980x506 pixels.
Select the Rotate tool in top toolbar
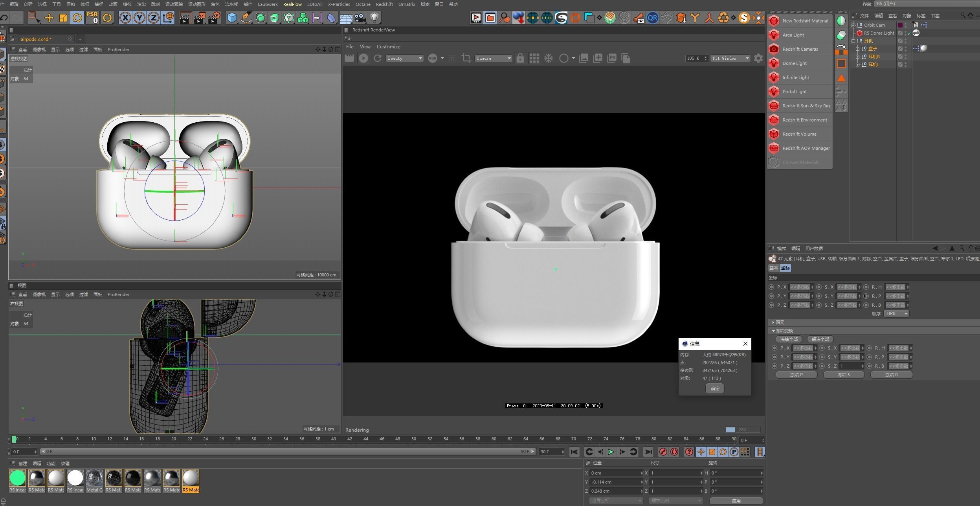tap(77, 18)
